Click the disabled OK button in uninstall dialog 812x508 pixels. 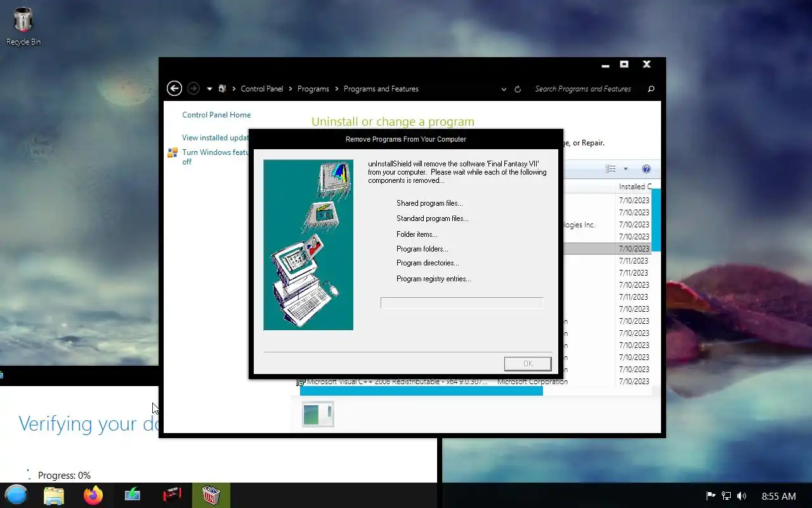click(x=528, y=364)
